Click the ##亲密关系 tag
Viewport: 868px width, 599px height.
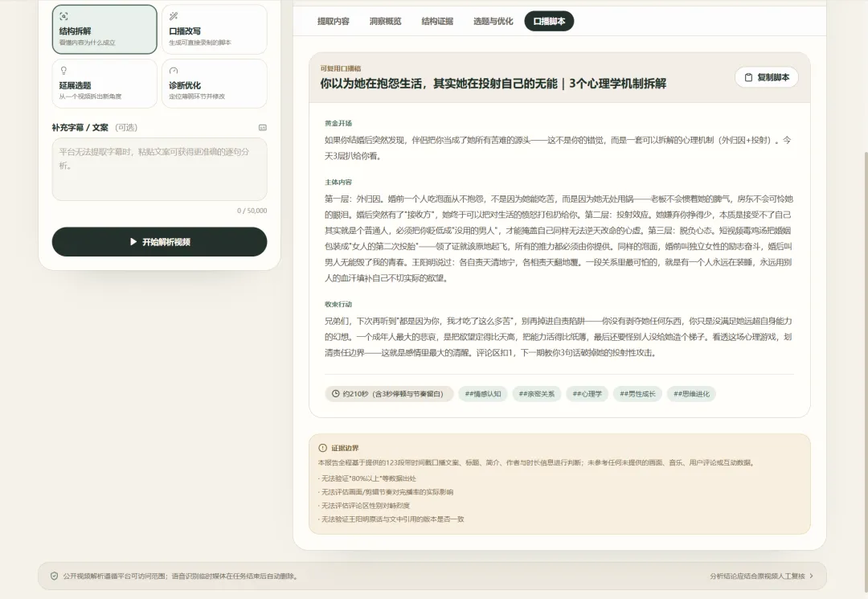536,394
